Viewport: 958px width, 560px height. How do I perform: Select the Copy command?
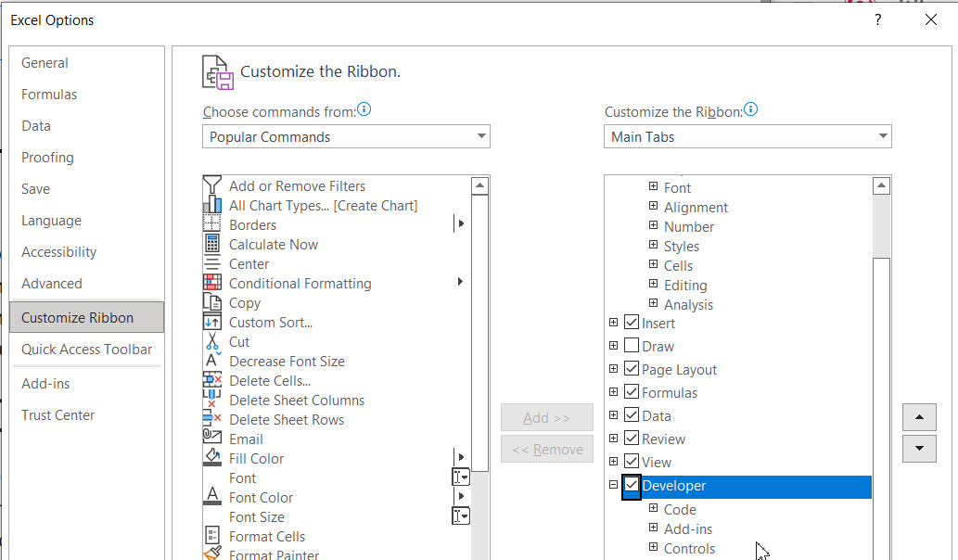(244, 302)
